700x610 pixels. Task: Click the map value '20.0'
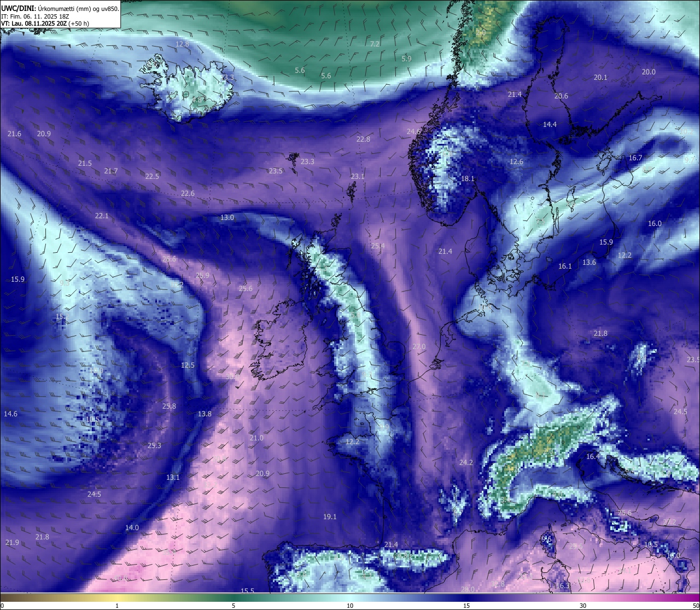coord(649,72)
